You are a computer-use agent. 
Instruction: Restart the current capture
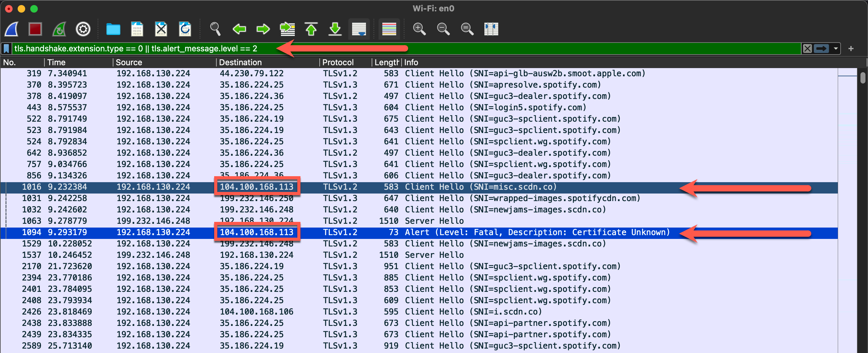[x=59, y=29]
